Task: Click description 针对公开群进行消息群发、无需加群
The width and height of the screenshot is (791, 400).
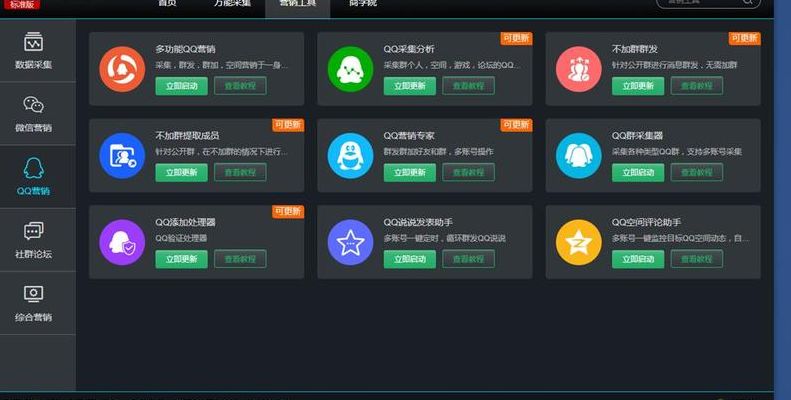Action: (x=674, y=65)
